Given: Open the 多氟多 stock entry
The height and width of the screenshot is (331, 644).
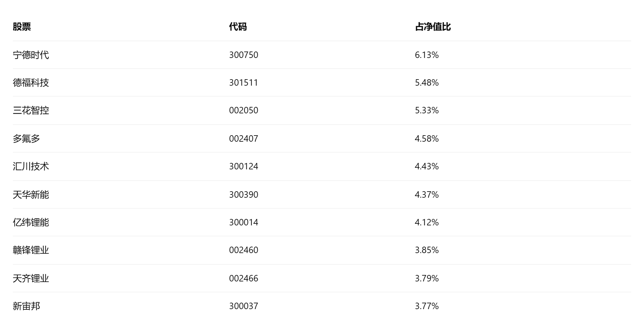Looking at the screenshot, I should [x=26, y=139].
